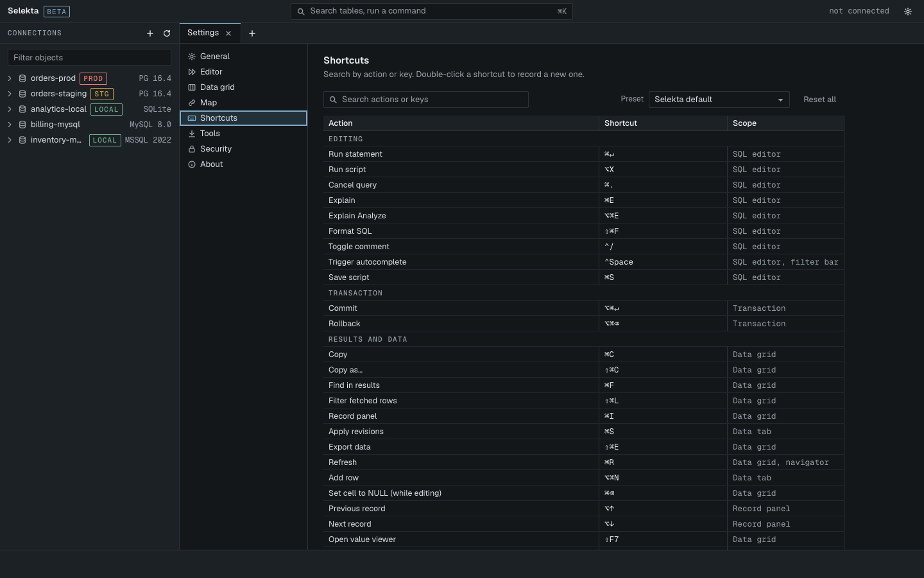Screen dimensions: 924x578
Task: Click the inventory database icon
Action: 22,140
